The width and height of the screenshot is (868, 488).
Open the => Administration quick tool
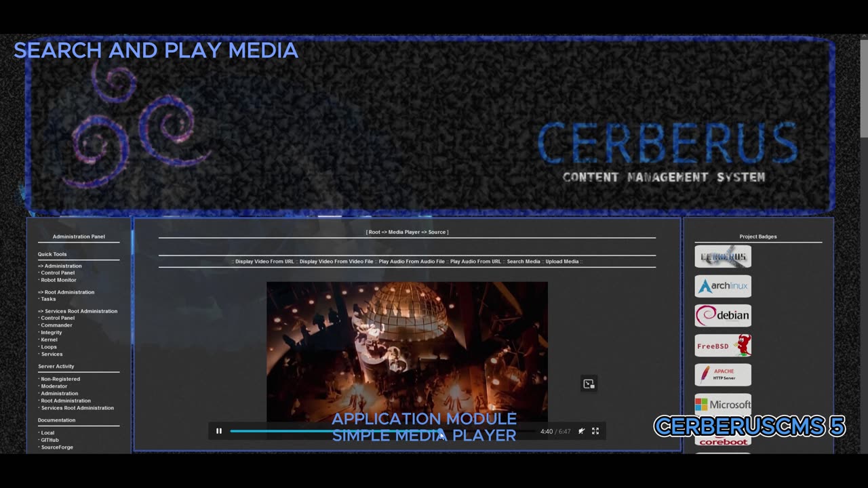point(60,266)
